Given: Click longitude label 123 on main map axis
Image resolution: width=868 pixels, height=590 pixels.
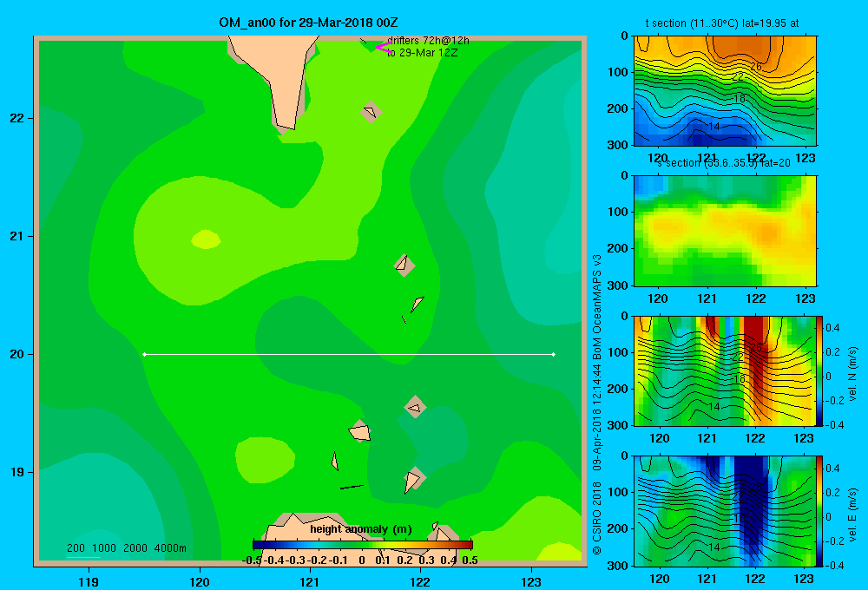Looking at the screenshot, I should (x=531, y=581).
